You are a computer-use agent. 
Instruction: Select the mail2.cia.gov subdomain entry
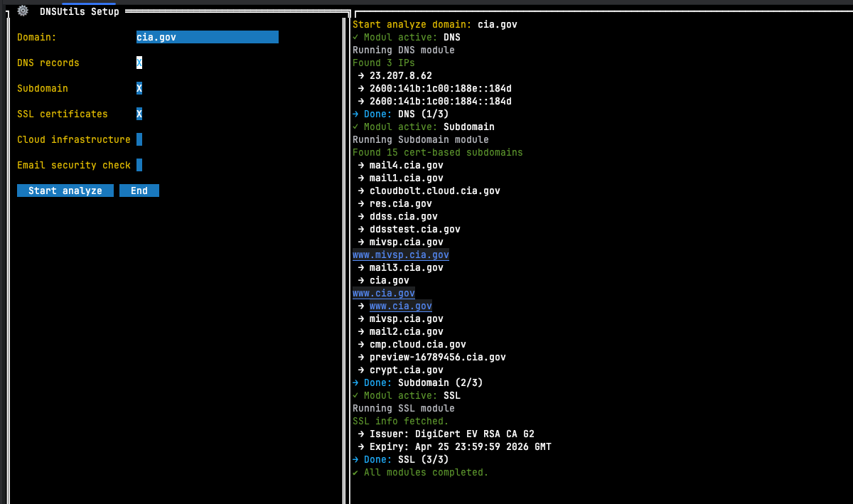click(x=407, y=331)
